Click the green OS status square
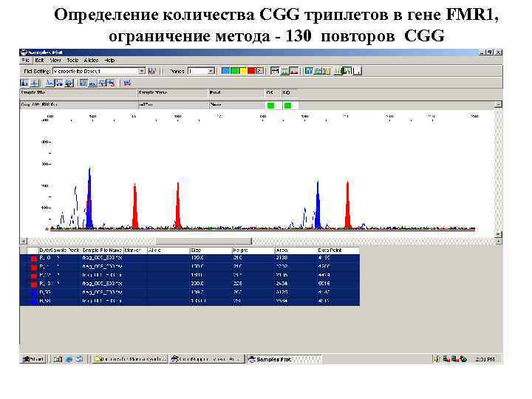Viewport: 532px width, 399px height. point(270,106)
